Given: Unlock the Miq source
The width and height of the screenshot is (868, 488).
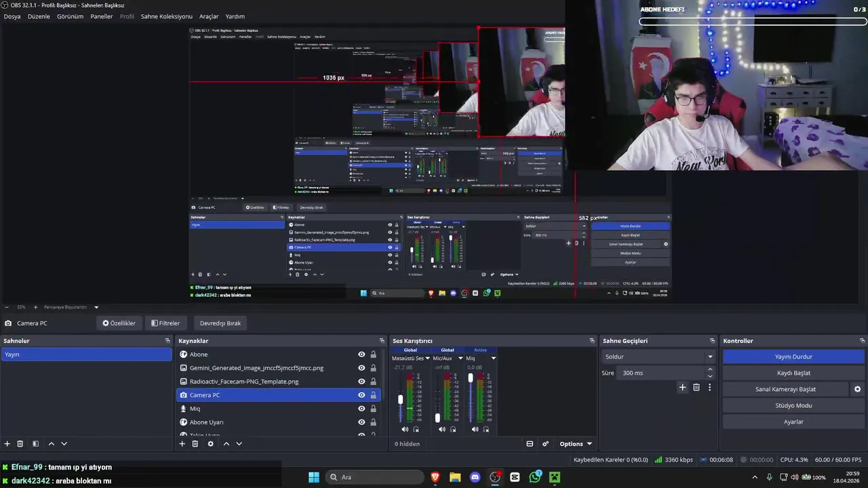Looking at the screenshot, I should coord(373,409).
